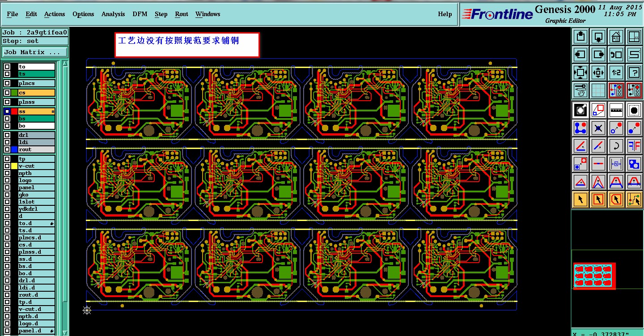Screen dimensions: 644x336
Task: Click the blue connected nodes icon
Action: click(x=580, y=128)
